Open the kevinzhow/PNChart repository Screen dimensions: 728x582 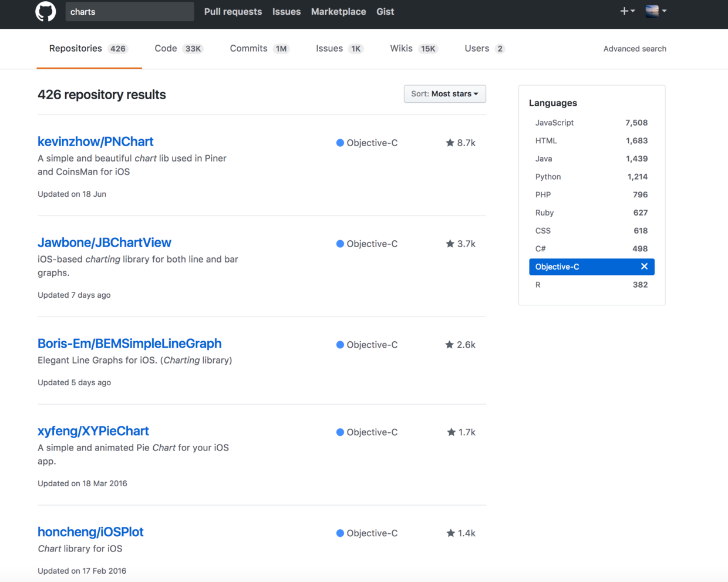coord(96,142)
